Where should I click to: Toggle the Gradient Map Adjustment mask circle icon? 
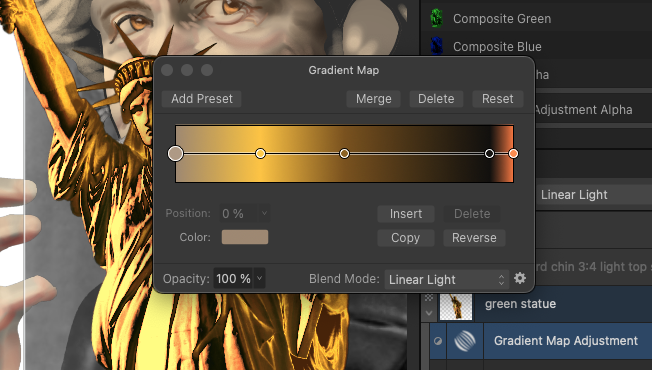[x=438, y=341]
